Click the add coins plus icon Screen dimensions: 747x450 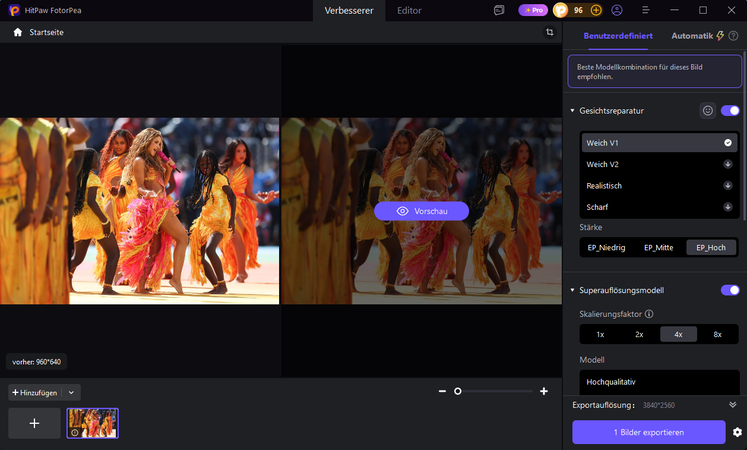pyautogui.click(x=596, y=10)
